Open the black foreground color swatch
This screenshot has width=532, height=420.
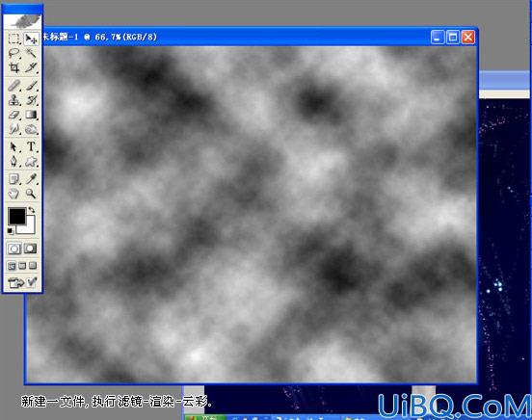click(16, 216)
